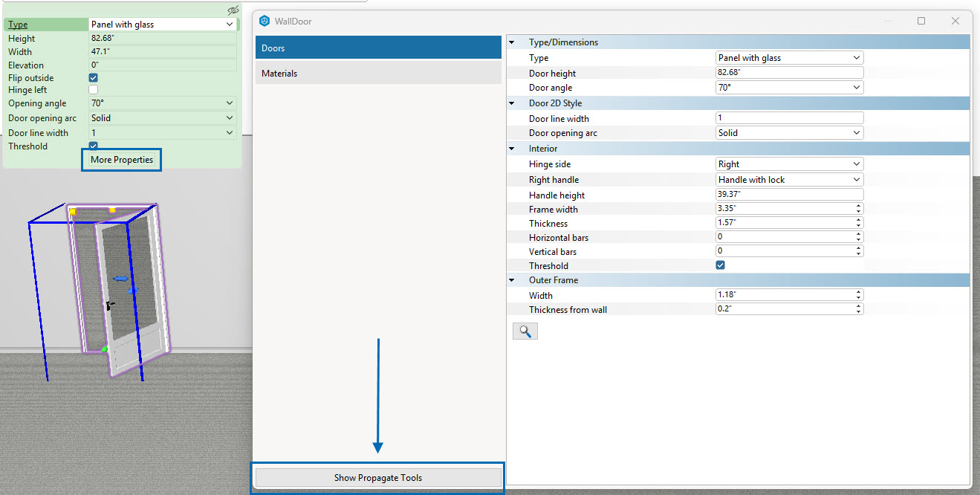Click the Height field in green panel
The image size is (980, 495).
point(163,38)
